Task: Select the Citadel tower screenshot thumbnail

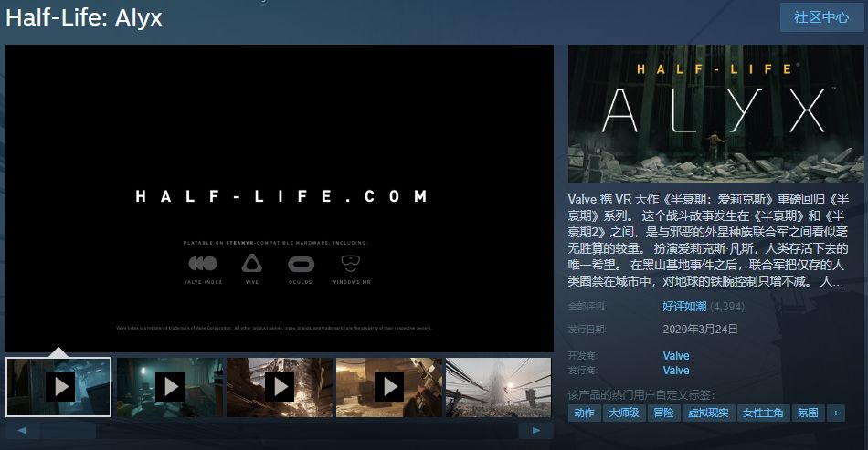Action: [x=498, y=387]
